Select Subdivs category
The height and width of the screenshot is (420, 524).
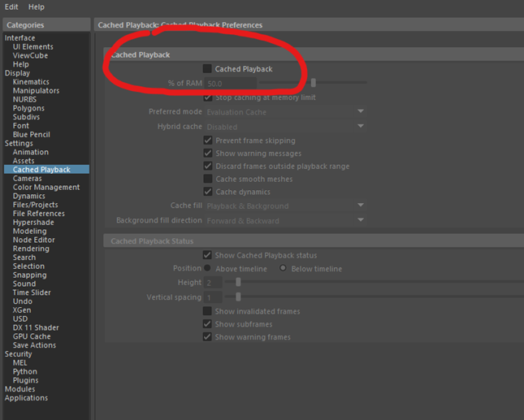coord(26,117)
